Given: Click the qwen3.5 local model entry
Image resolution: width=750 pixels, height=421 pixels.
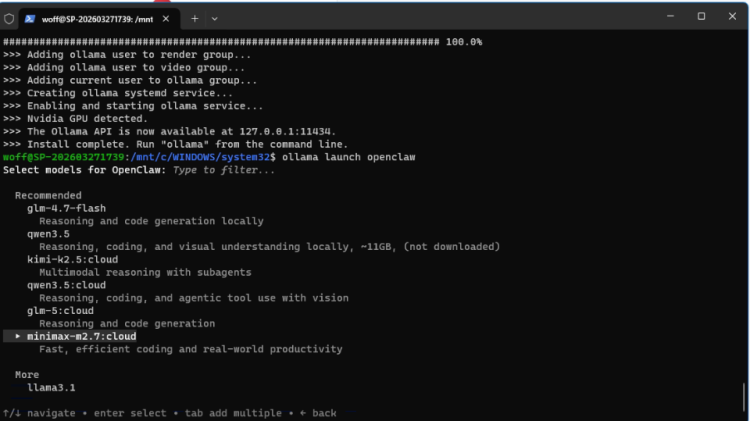Looking at the screenshot, I should click(48, 234).
